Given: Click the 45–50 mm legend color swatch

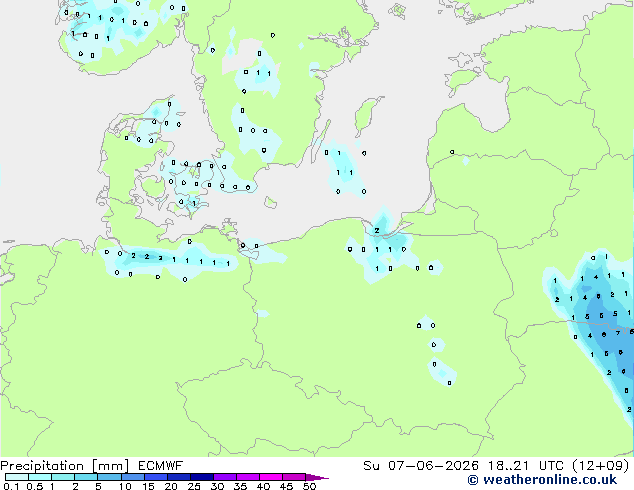Looking at the screenshot, I should [x=294, y=477].
